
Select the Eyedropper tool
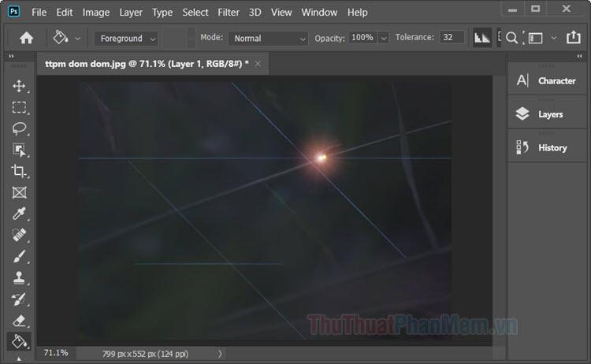point(19,214)
